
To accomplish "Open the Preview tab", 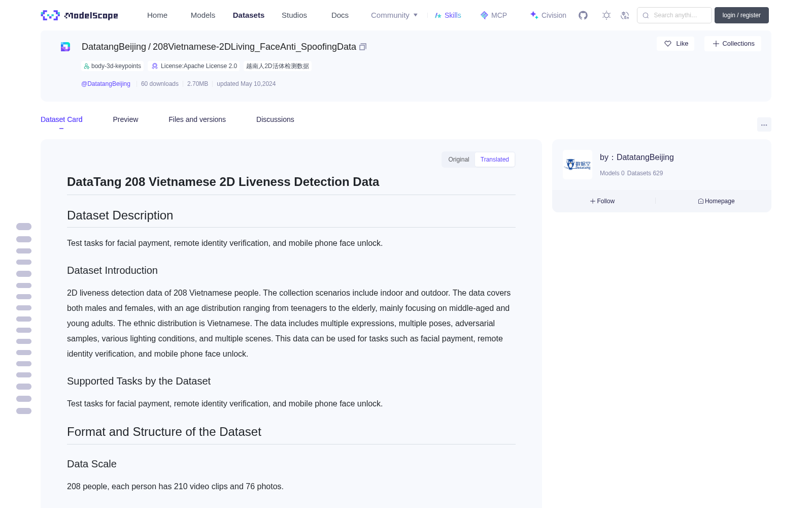I will [125, 119].
